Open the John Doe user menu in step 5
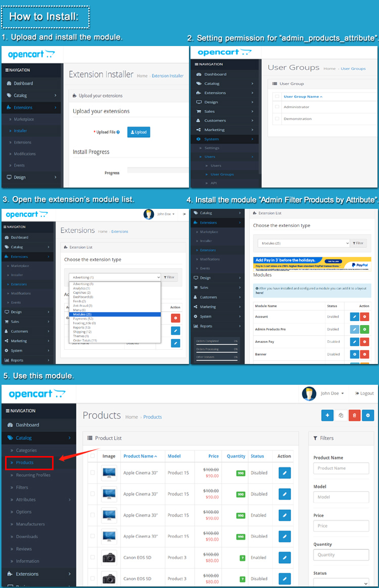Viewport: 379px width, 588px height. click(332, 393)
